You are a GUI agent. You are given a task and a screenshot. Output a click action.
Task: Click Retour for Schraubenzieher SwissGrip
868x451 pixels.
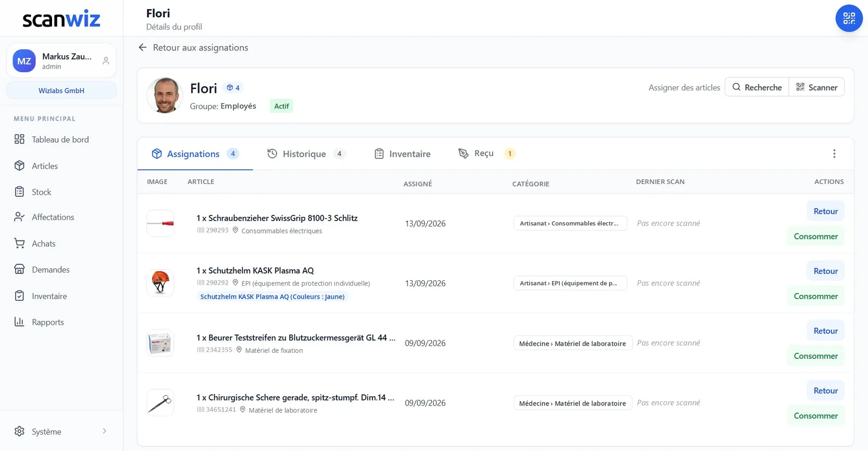tap(826, 211)
